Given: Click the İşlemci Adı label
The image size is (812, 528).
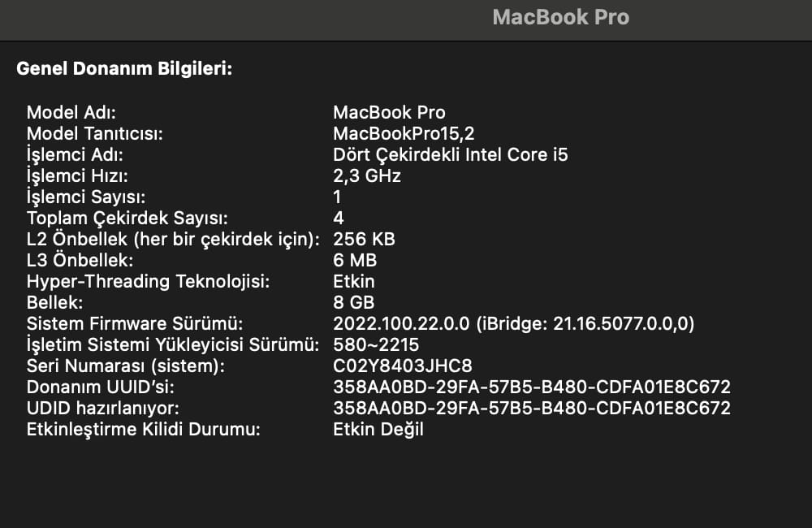Looking at the screenshot, I should pos(75,155).
